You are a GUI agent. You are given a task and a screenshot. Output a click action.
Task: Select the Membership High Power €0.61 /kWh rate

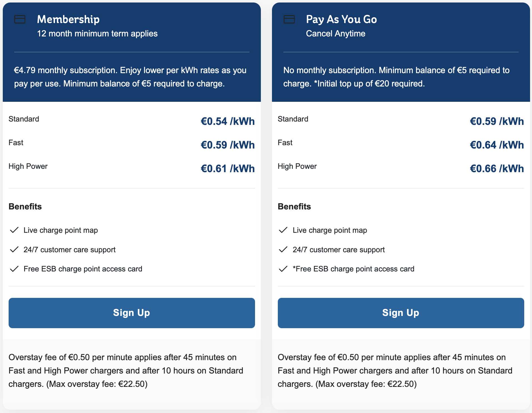pyautogui.click(x=228, y=169)
